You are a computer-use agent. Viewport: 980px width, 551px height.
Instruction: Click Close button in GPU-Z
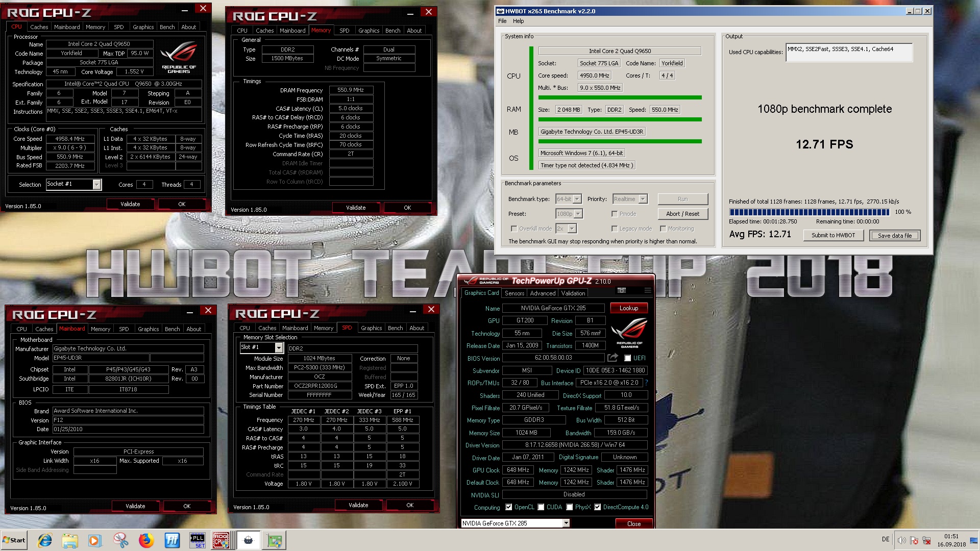[633, 523]
